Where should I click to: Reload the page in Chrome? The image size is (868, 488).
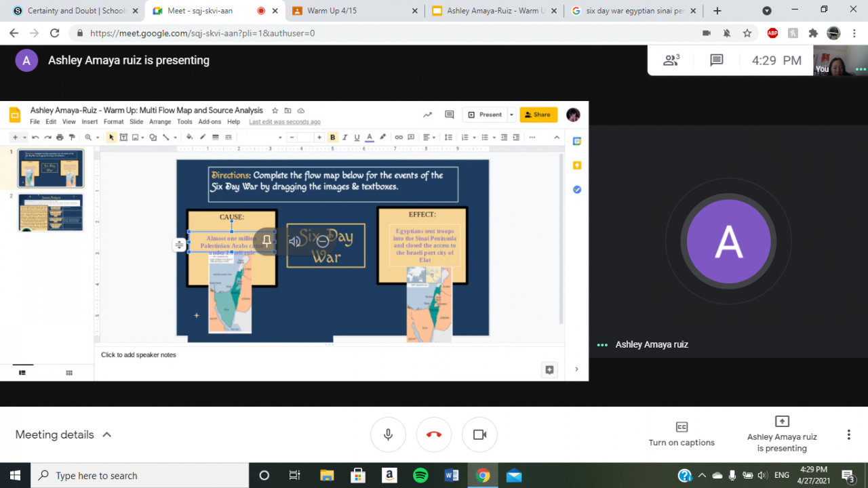point(55,33)
